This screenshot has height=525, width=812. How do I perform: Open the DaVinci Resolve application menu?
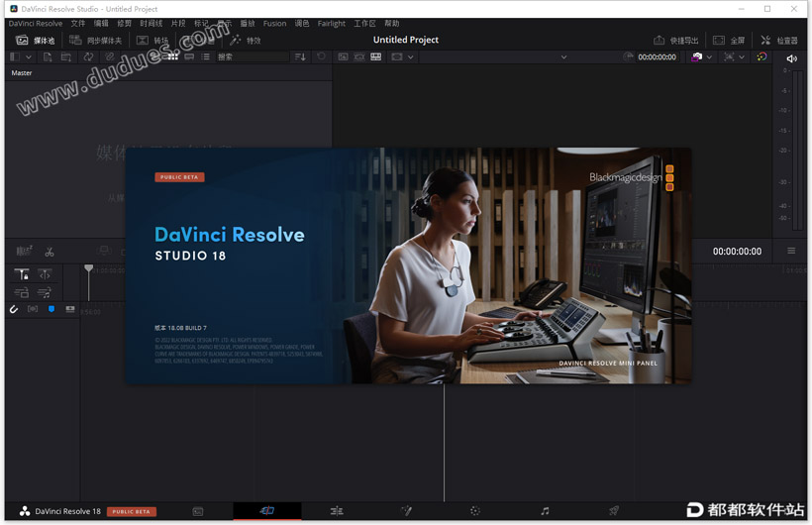[36, 24]
